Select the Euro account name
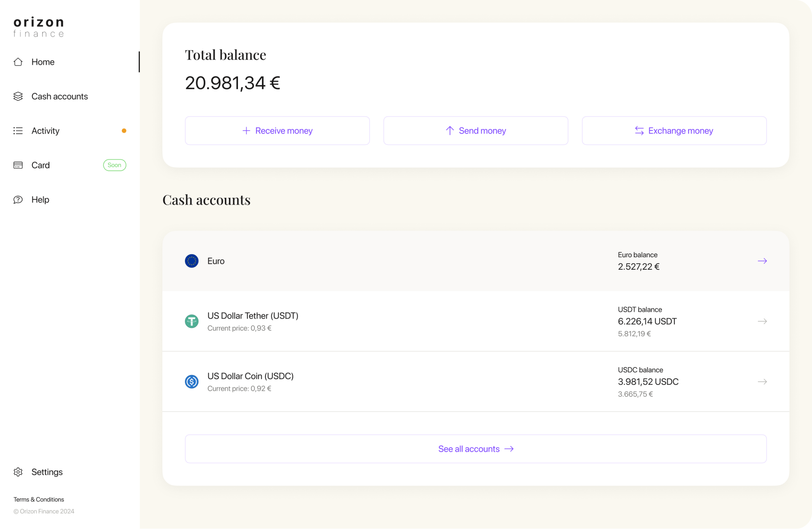The width and height of the screenshot is (812, 529). [216, 261]
